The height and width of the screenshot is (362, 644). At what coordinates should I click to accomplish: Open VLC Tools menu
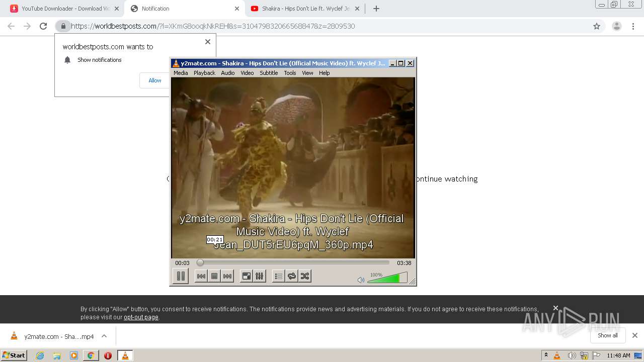click(x=290, y=73)
